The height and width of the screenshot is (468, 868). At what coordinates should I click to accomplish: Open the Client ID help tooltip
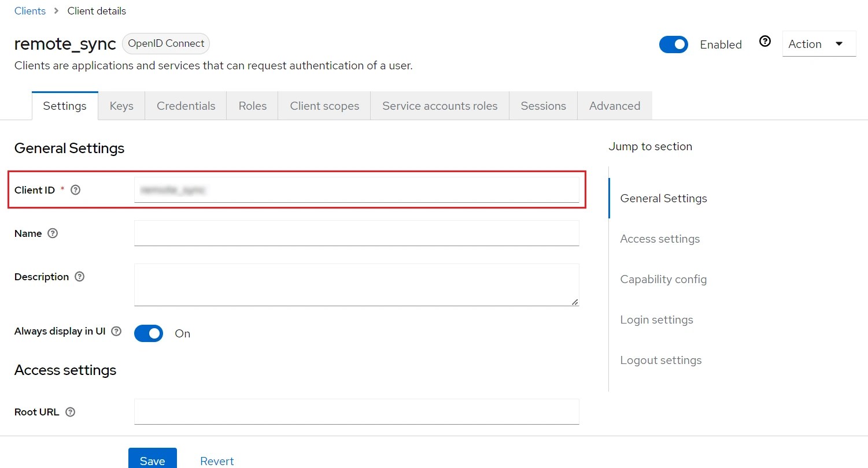[x=76, y=190]
